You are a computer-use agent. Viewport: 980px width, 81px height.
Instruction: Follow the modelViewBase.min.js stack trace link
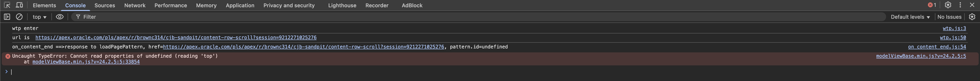point(86,61)
